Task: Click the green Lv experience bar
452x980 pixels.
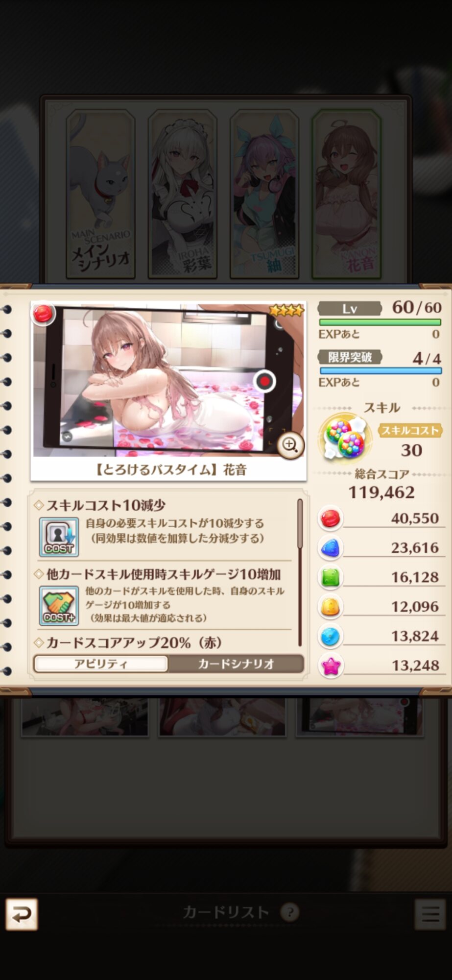Action: click(380, 322)
